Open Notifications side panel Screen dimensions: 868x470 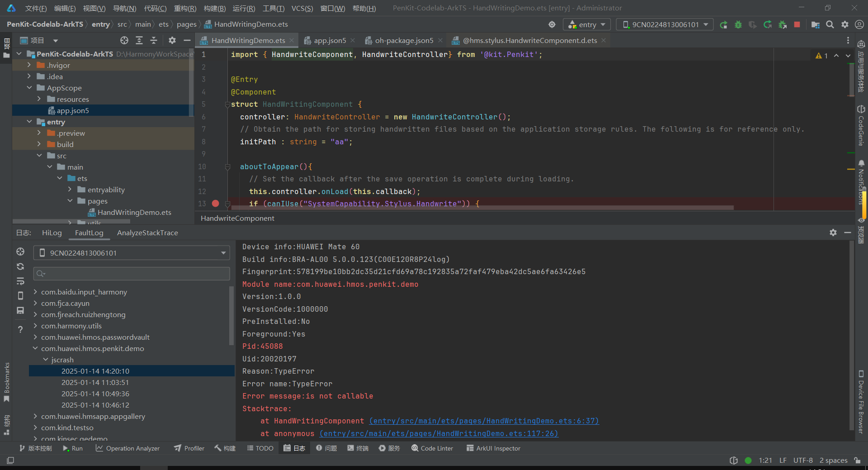(x=861, y=182)
